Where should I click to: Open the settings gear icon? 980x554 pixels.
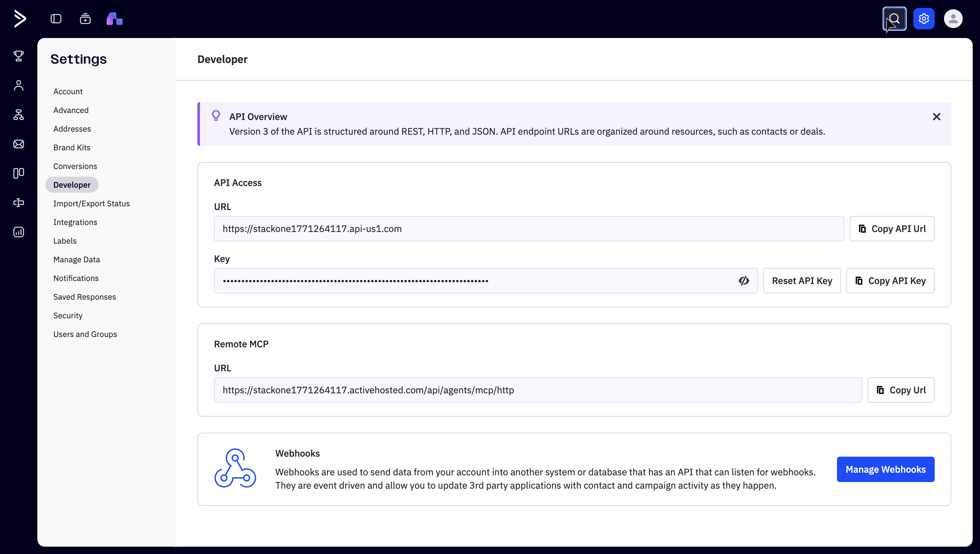click(x=924, y=19)
